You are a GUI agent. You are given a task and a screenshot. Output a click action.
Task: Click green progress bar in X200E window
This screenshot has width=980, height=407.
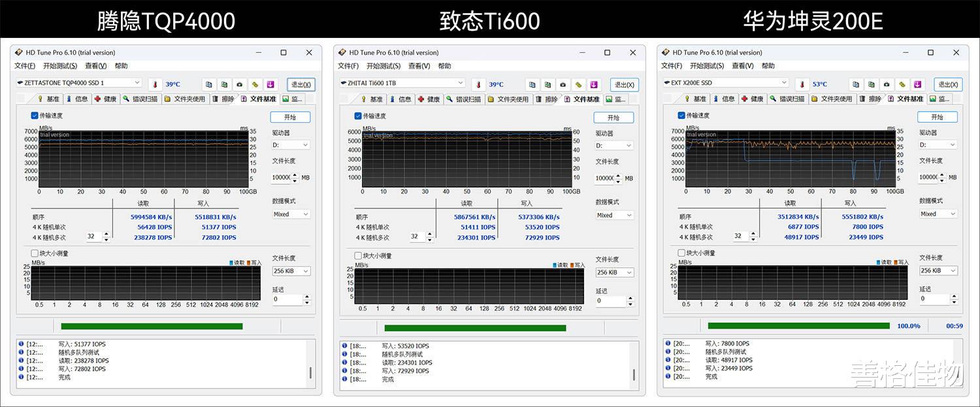[x=799, y=325]
